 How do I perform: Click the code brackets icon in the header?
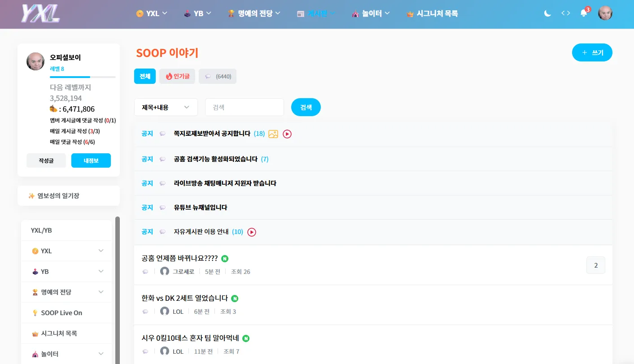[x=566, y=13]
